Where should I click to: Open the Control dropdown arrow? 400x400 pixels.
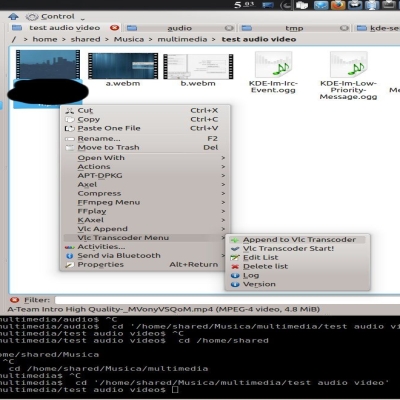pyautogui.click(x=83, y=19)
